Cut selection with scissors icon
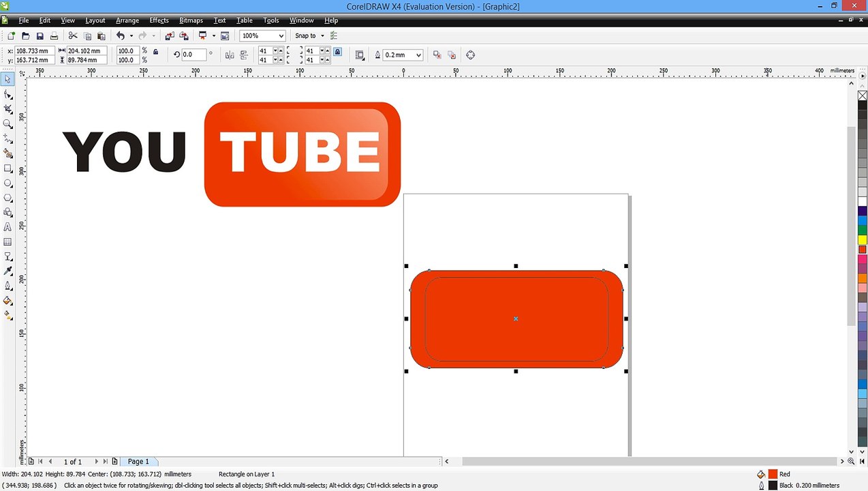 click(73, 35)
